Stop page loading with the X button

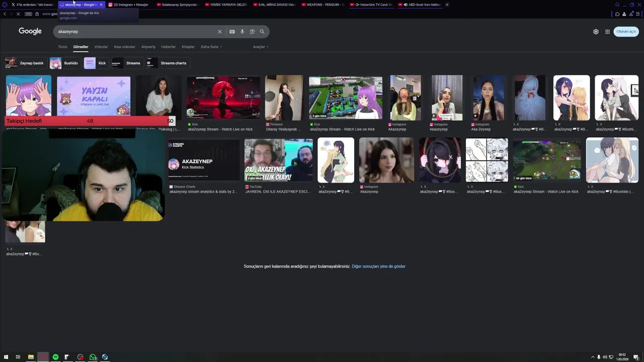(x=18, y=14)
